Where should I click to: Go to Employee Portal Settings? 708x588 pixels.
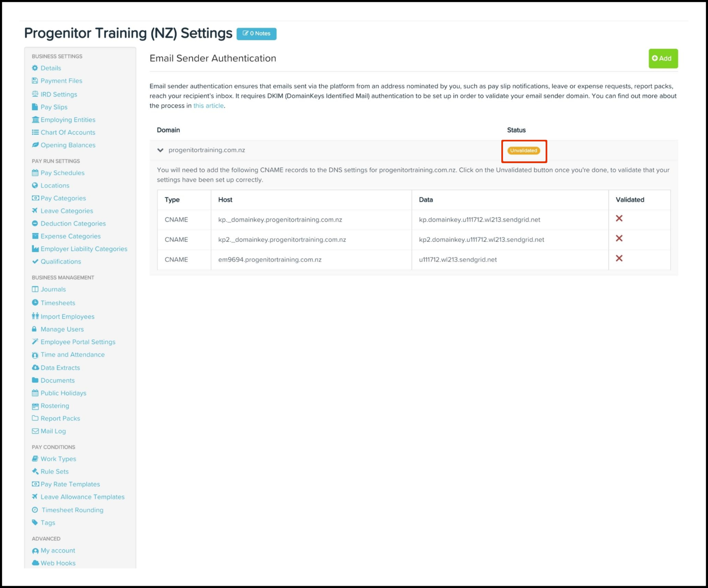pyautogui.click(x=78, y=342)
